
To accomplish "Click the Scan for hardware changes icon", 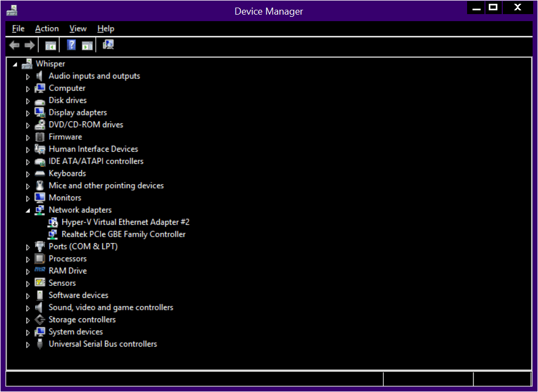I will pyautogui.click(x=108, y=45).
